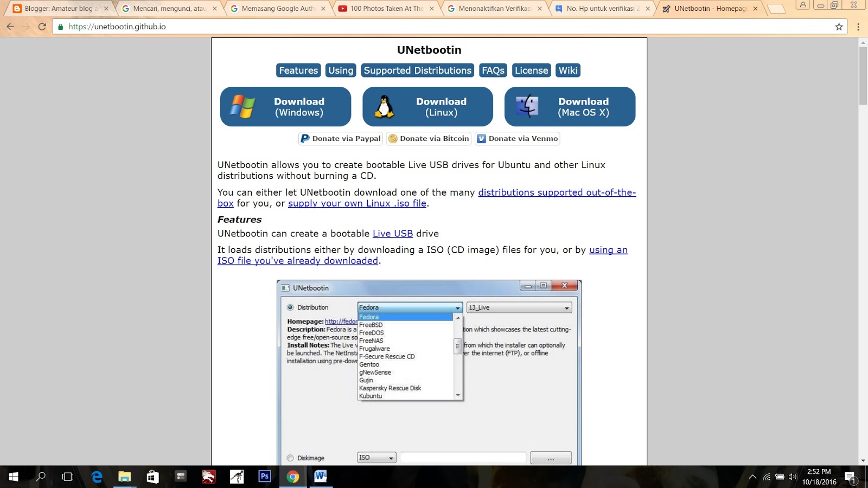Follow the 'Live USB' link
The height and width of the screenshot is (488, 868).
pyautogui.click(x=393, y=234)
